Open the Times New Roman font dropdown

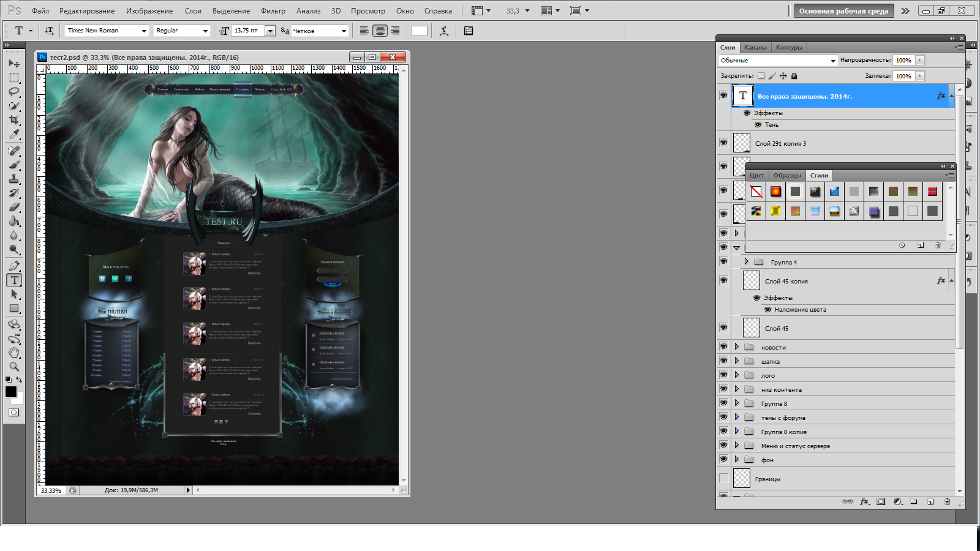(x=145, y=31)
